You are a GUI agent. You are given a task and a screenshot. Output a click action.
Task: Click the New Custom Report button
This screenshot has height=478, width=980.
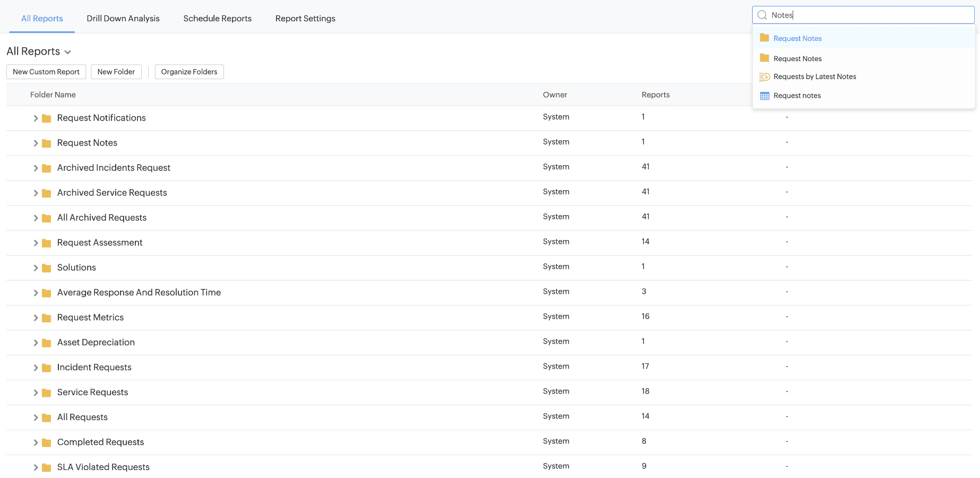point(46,72)
